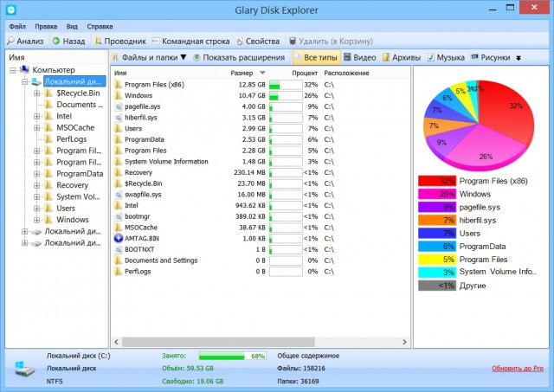Click the drive icon in status bar
The image size is (554, 392).
(25, 369)
